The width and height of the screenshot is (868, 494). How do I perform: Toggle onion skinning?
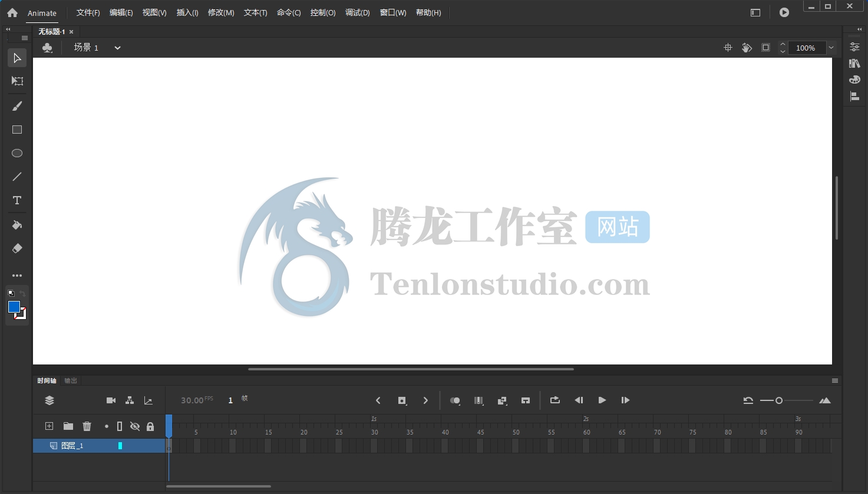(455, 400)
